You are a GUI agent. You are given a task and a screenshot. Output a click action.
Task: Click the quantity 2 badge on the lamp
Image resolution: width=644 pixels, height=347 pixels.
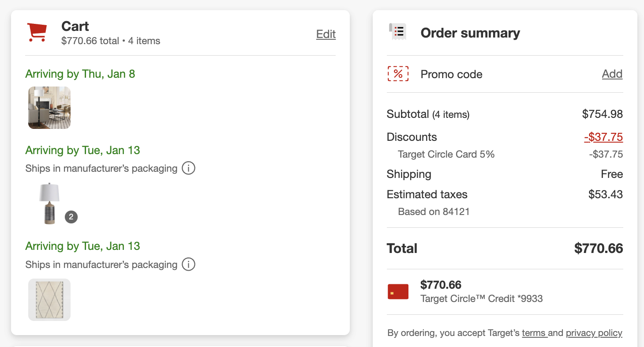point(71,217)
